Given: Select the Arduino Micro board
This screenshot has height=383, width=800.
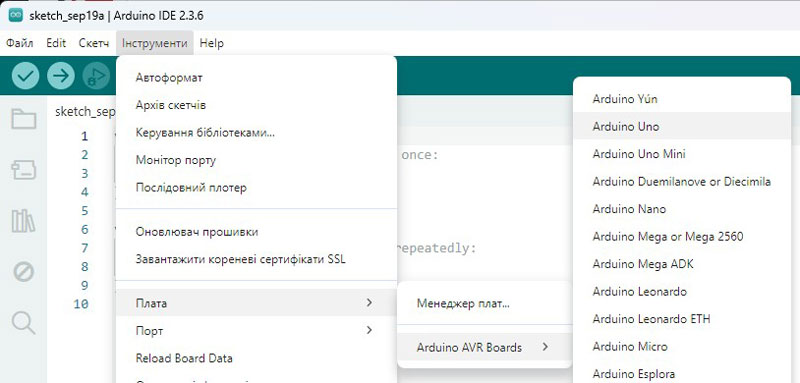Looking at the screenshot, I should pos(682,347).
